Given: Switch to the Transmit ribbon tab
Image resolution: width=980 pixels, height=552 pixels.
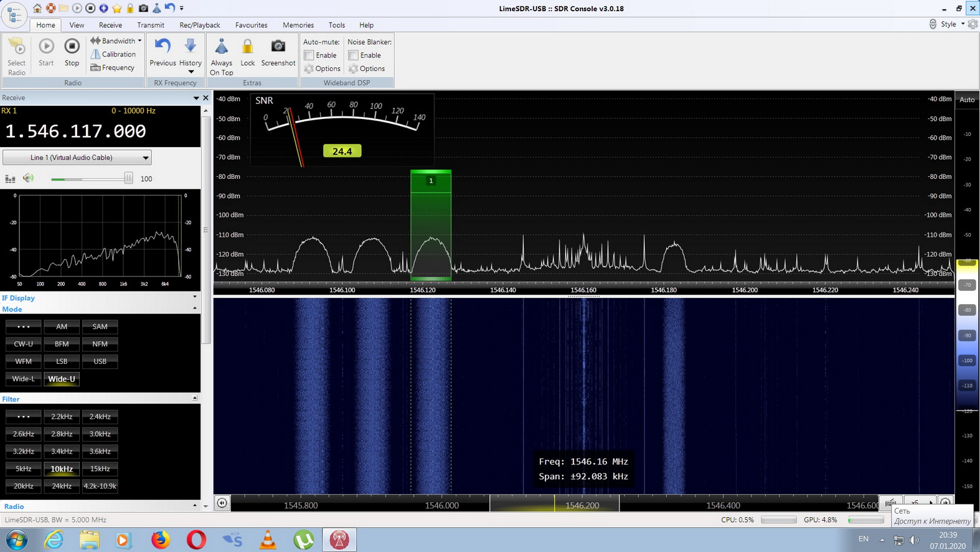Looking at the screenshot, I should coord(151,25).
